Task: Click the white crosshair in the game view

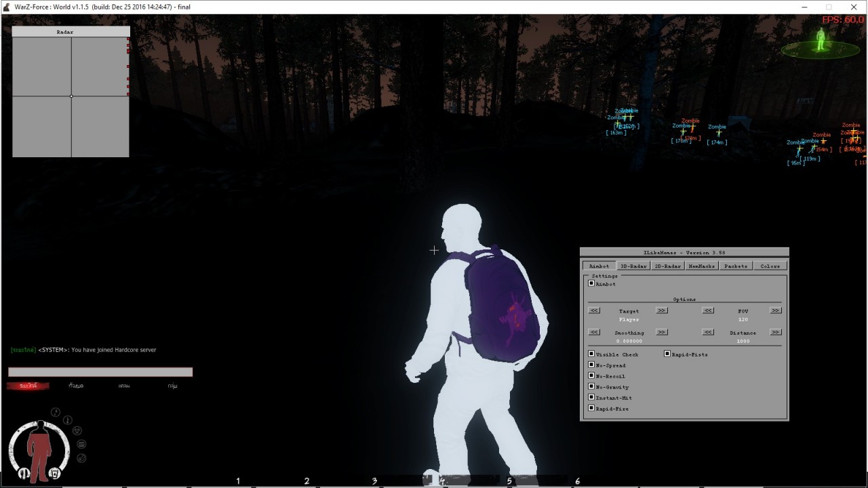Action: pyautogui.click(x=434, y=250)
